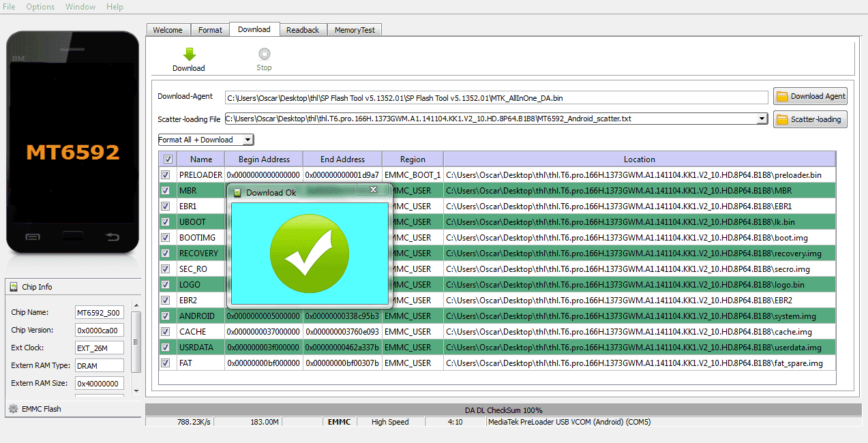Open the File menu
Screen dimensions: 868x443
(x=9, y=7)
